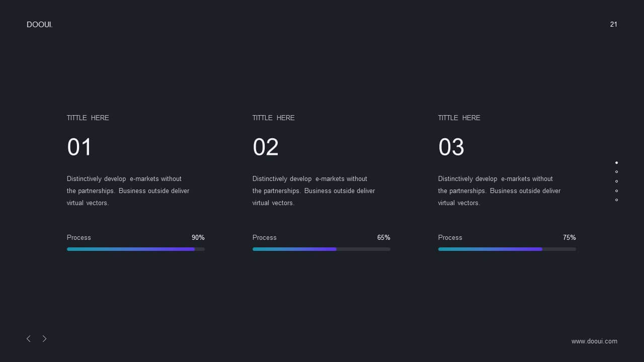Screen dimensions: 644x362
Task: Click the description paragraph under 02
Action: click(314, 191)
